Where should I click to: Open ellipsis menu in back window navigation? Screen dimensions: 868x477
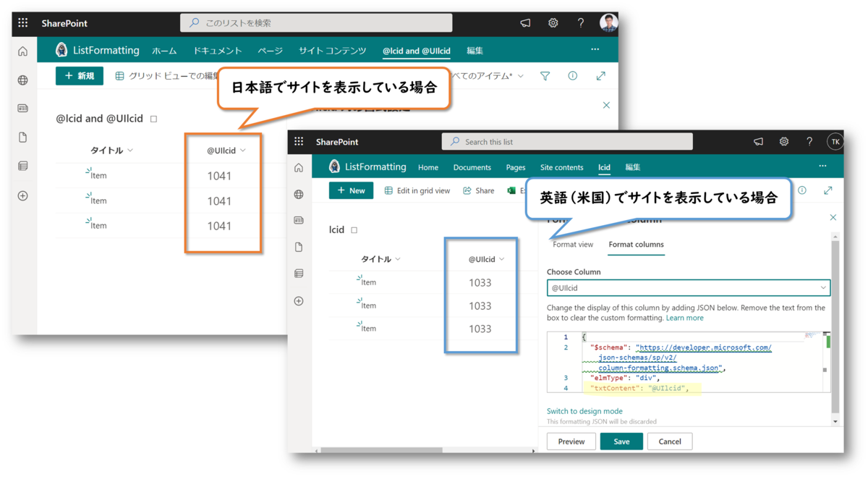(x=595, y=50)
